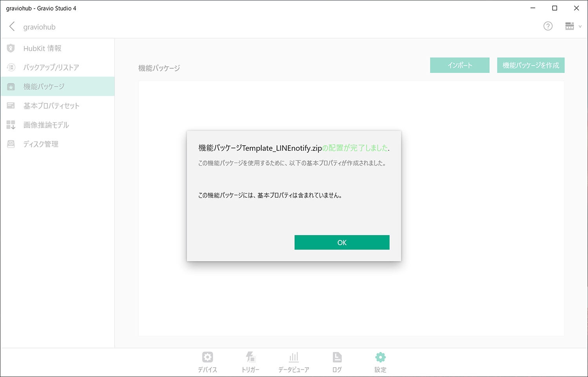588x377 pixels.
Task: Open the 設定 gear icon
Action: point(380,357)
